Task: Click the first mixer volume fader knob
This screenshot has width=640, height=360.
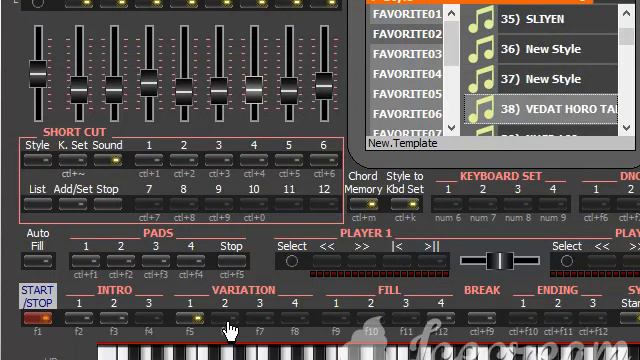Action: (x=38, y=74)
